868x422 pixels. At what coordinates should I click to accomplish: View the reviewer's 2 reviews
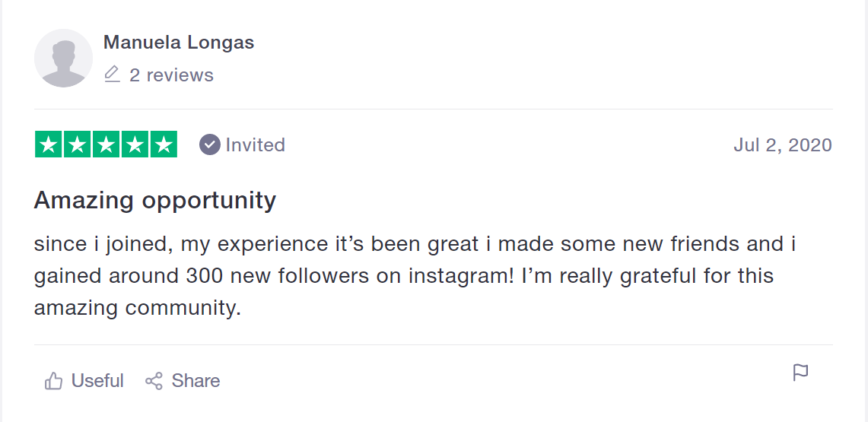[x=171, y=75]
